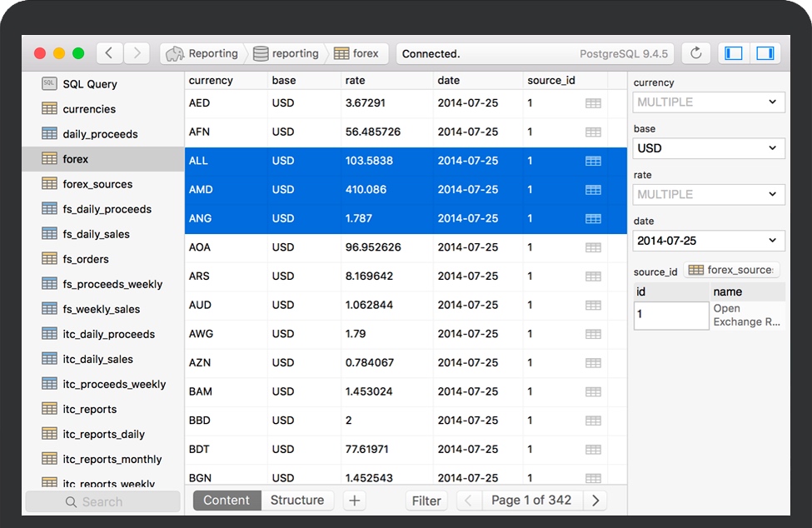Go forward with the right arrow button

(137, 53)
